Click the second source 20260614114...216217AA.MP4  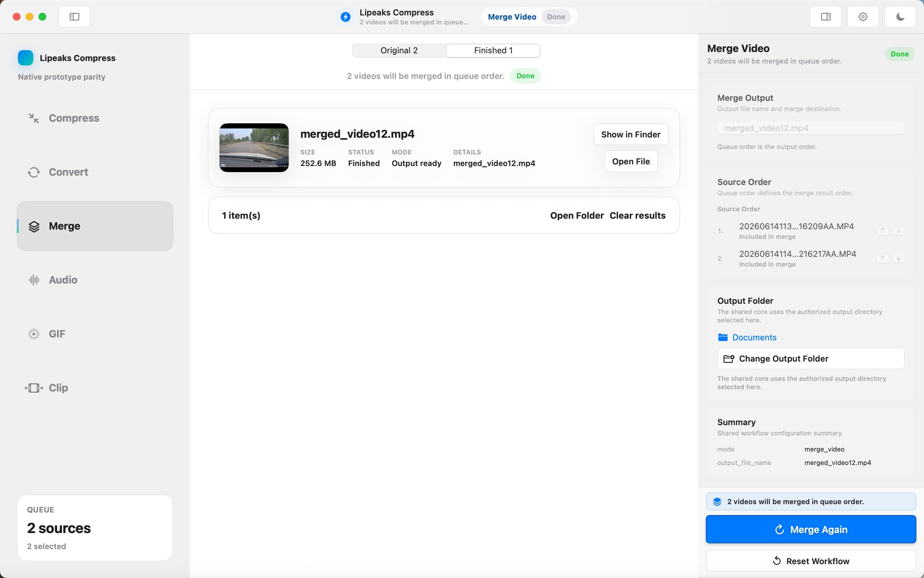pyautogui.click(x=798, y=254)
